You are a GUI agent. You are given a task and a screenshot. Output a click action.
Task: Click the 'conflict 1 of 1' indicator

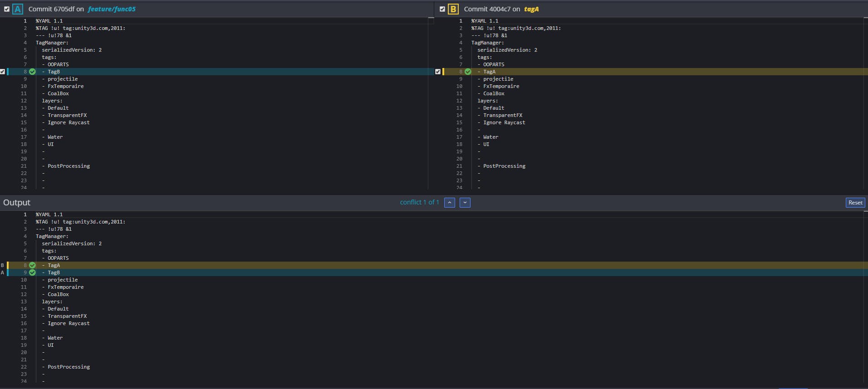(419, 202)
